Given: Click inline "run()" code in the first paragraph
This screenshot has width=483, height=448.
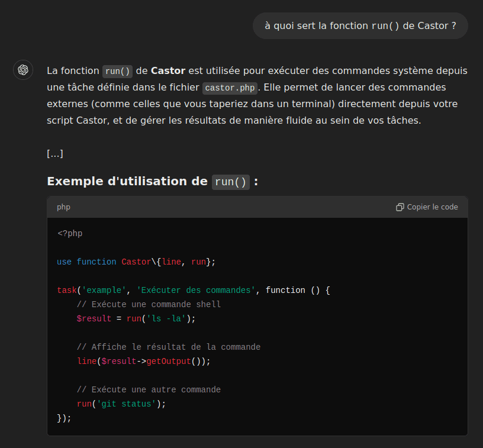Looking at the screenshot, I should 117,71.
